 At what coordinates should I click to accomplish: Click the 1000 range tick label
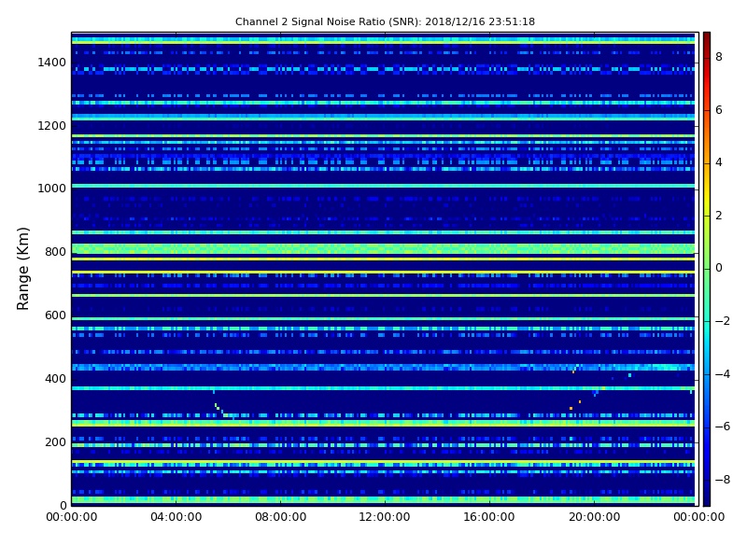tap(52, 189)
